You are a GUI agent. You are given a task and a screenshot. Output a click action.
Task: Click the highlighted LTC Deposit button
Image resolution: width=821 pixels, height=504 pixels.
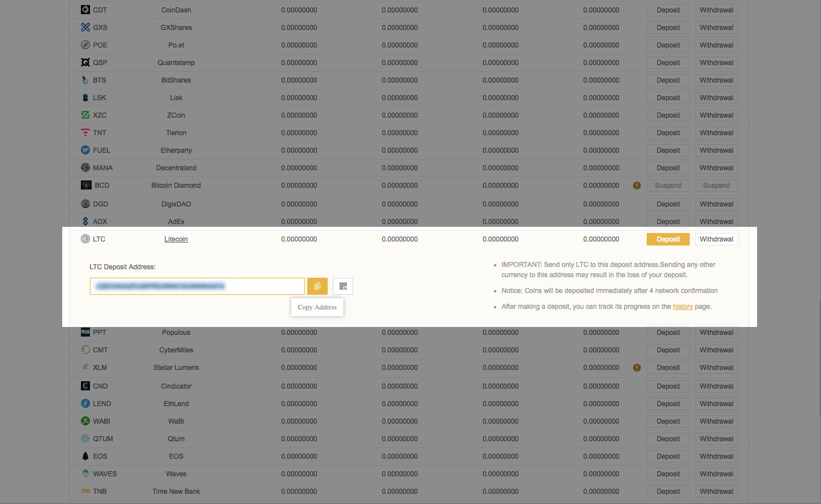668,239
